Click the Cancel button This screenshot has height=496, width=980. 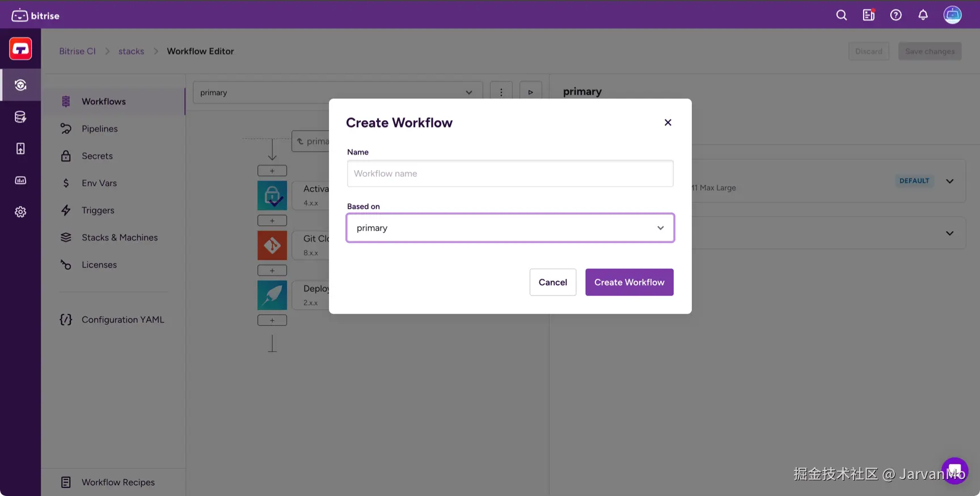[x=553, y=282]
